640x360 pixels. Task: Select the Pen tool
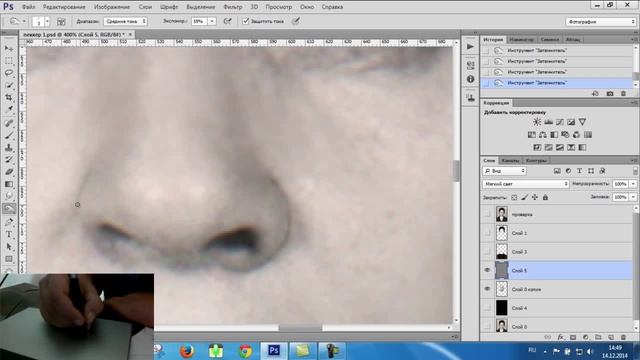click(x=9, y=222)
